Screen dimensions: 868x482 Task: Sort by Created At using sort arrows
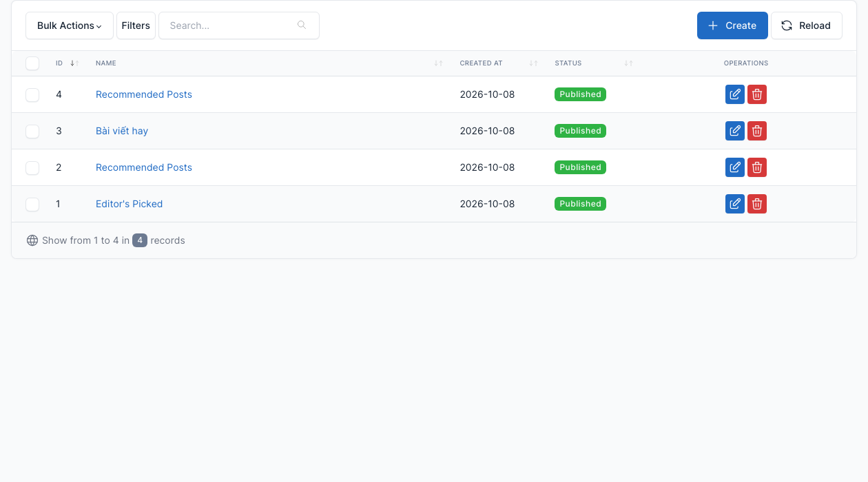533,63
